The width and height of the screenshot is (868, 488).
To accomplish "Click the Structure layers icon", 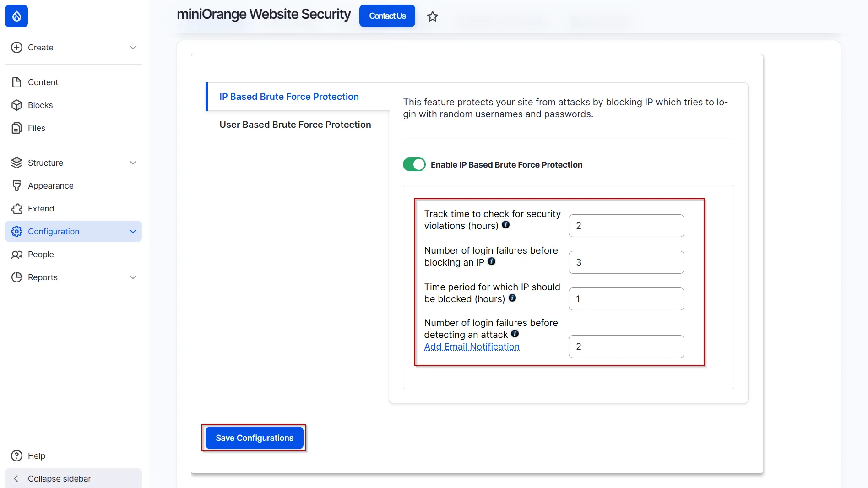I will coord(16,163).
